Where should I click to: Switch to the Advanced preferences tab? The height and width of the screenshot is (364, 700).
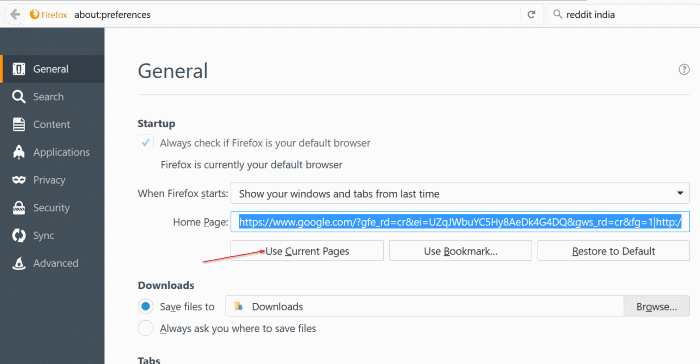point(55,263)
